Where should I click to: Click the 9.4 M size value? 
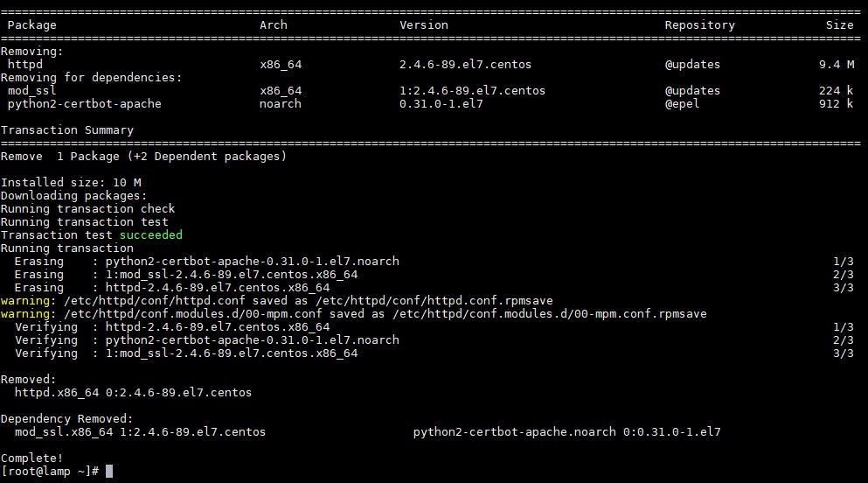point(837,64)
